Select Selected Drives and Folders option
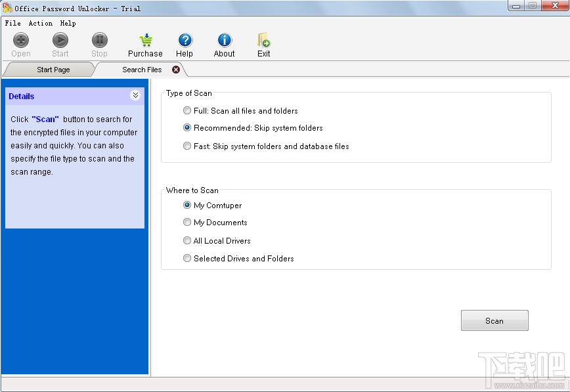This screenshot has height=392, width=570. click(x=187, y=258)
